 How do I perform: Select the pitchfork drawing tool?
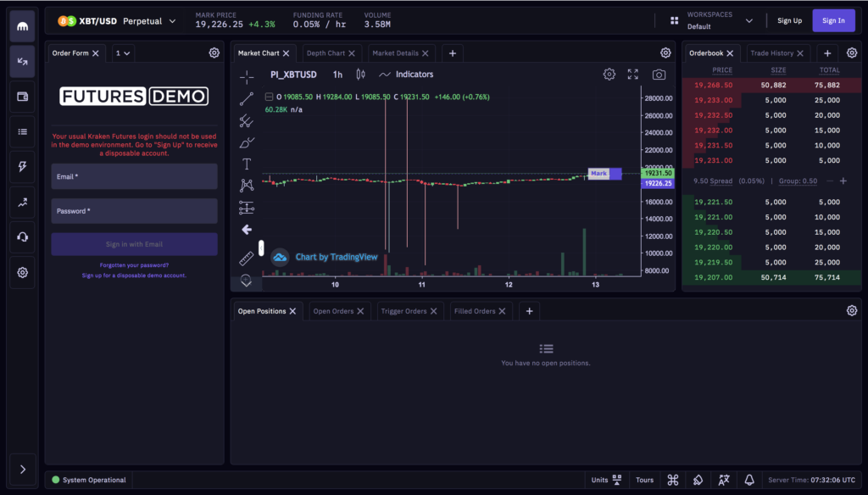coord(247,120)
